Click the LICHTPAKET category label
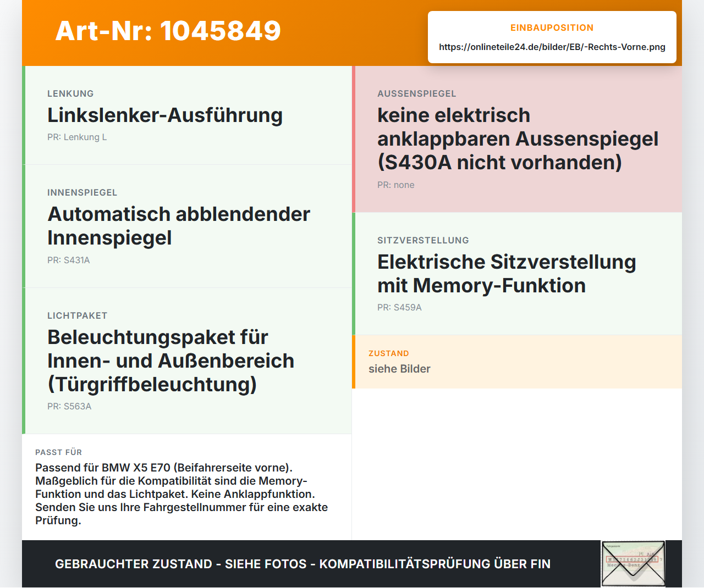This screenshot has width=704, height=588. click(77, 315)
